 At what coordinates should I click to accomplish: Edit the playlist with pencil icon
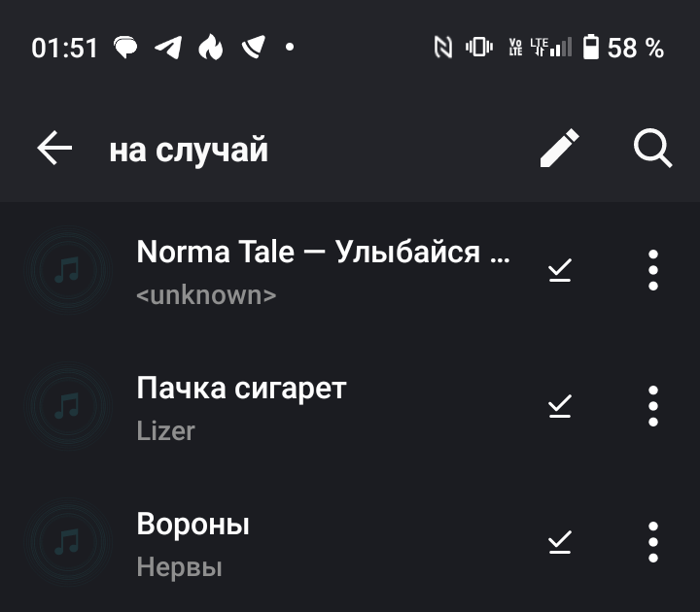(x=559, y=150)
